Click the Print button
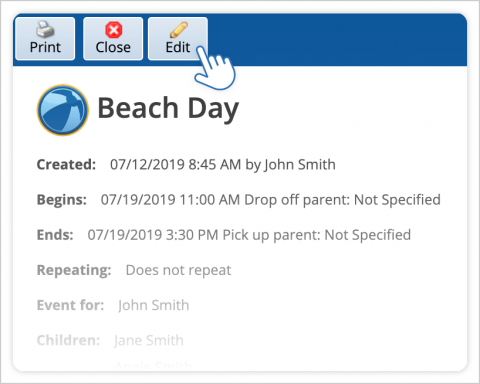480x384 pixels. click(x=45, y=39)
